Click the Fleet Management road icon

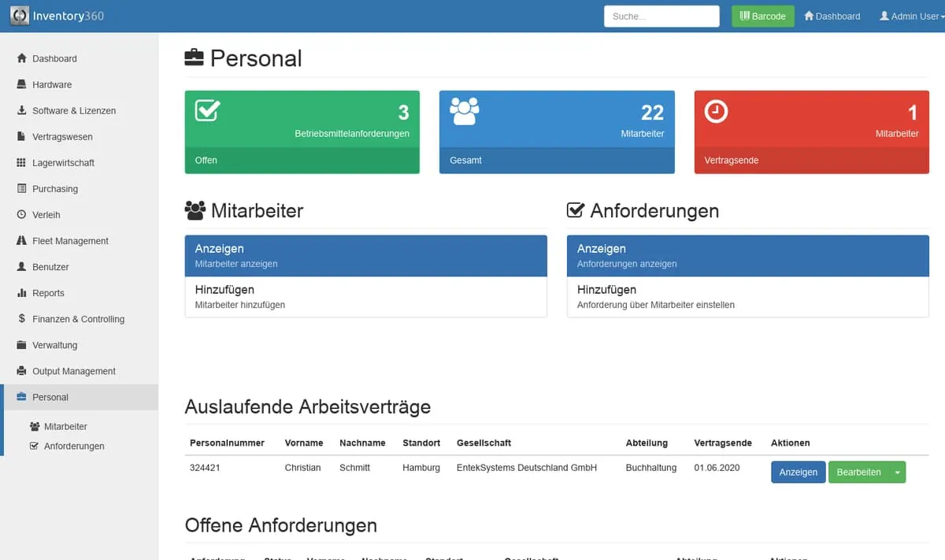(x=21, y=240)
